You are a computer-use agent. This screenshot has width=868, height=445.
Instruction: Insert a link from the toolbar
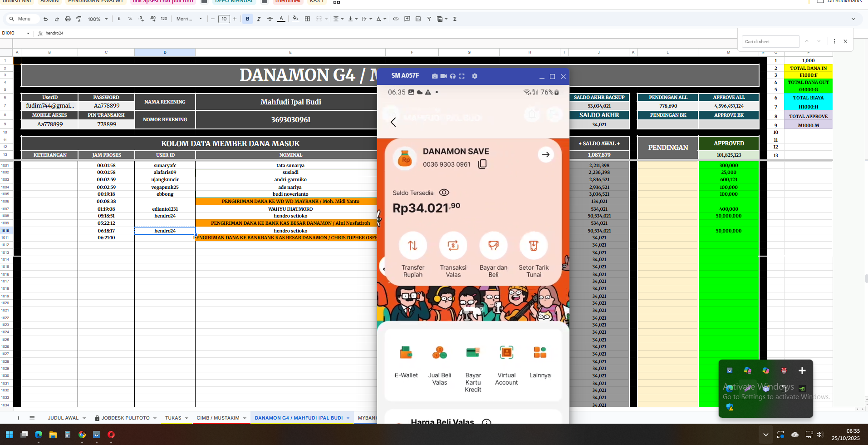pos(396,19)
